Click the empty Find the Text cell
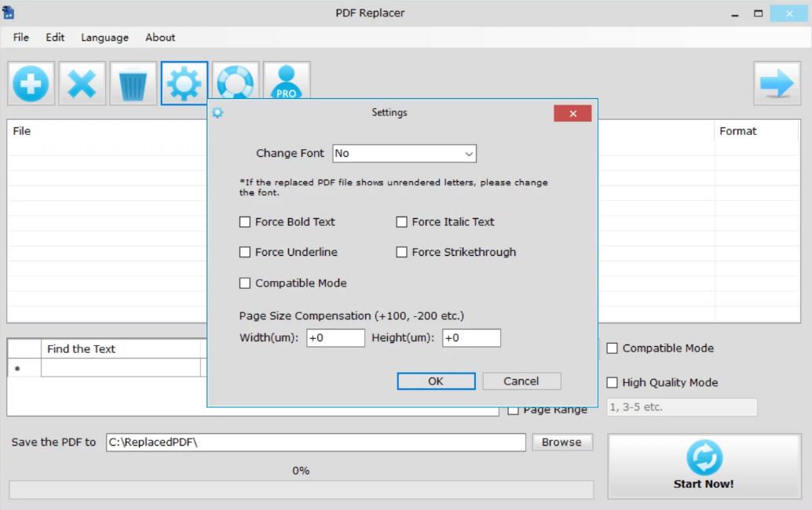The height and width of the screenshot is (510, 812). 121,368
